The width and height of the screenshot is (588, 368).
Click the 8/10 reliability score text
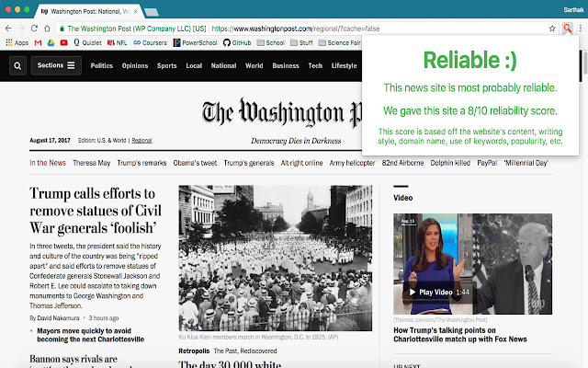click(469, 110)
